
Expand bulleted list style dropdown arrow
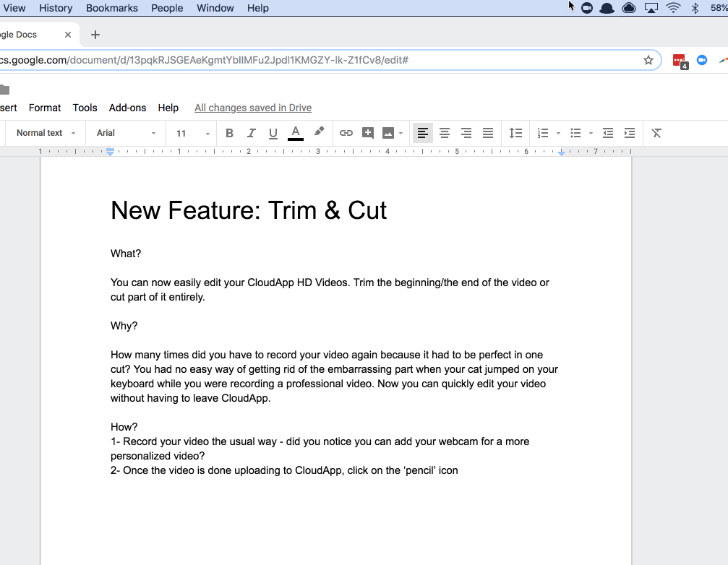pyautogui.click(x=591, y=134)
